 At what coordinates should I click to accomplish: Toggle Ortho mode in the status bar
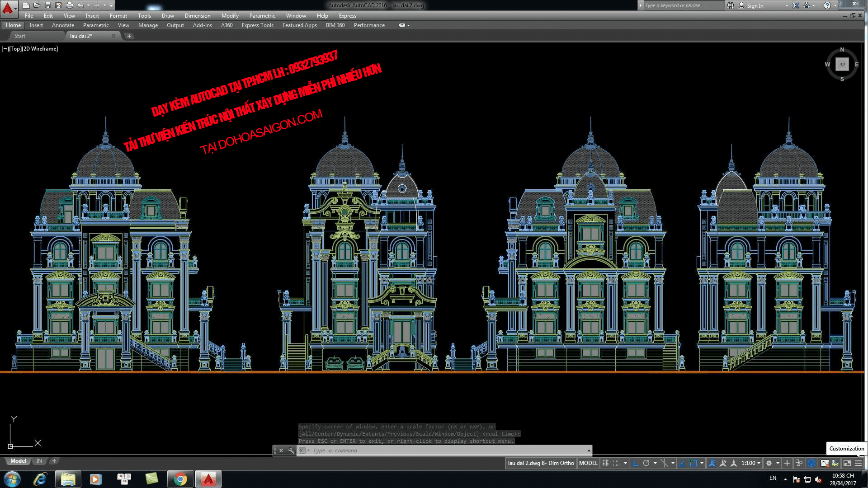636,463
